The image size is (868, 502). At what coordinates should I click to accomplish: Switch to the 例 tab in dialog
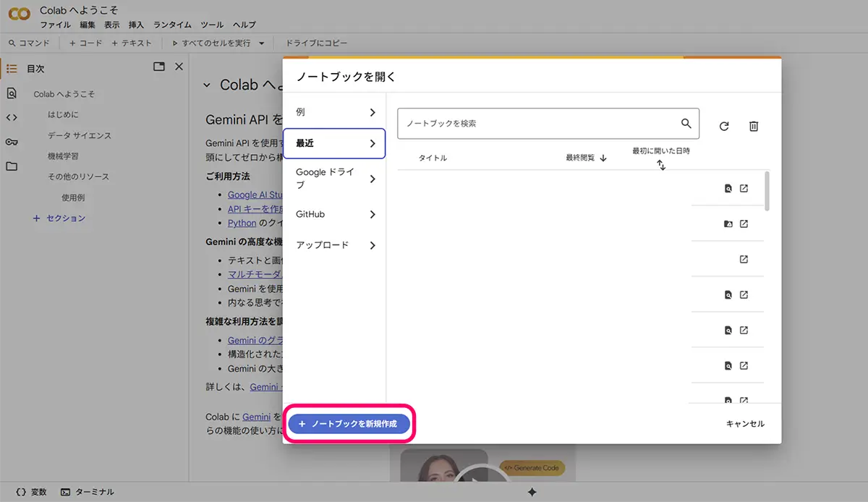click(334, 112)
